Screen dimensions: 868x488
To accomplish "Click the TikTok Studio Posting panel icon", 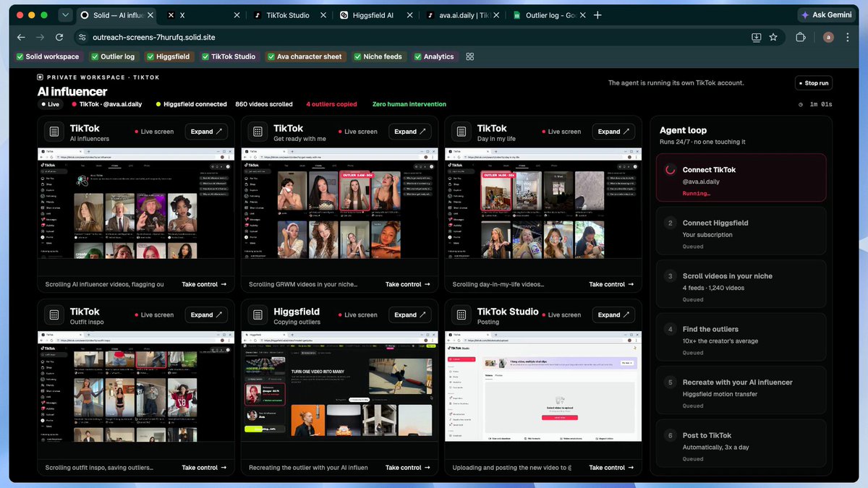I will (x=461, y=314).
